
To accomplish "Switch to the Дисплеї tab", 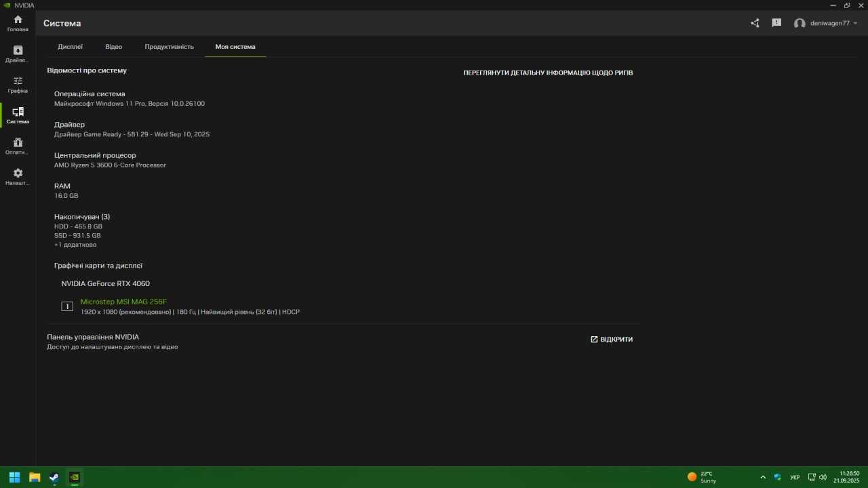I will pyautogui.click(x=71, y=47).
